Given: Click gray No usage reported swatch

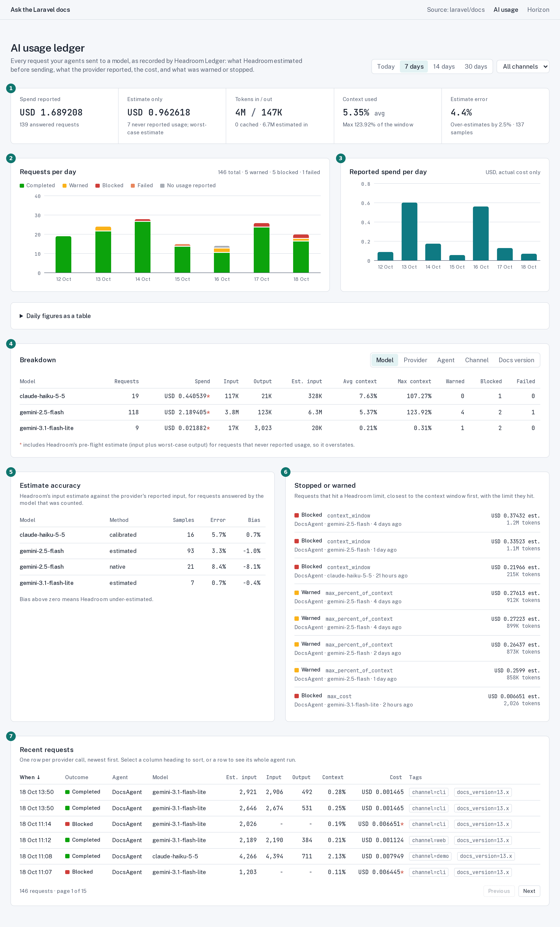Looking at the screenshot, I should coord(162,185).
